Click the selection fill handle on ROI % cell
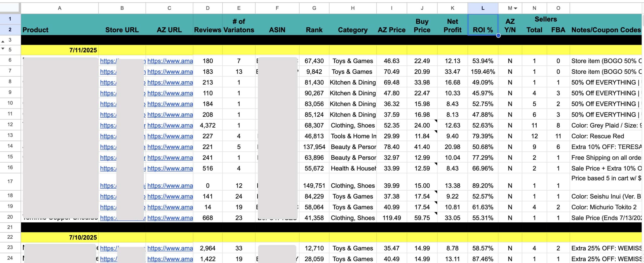This screenshot has width=644, height=263. click(x=498, y=35)
